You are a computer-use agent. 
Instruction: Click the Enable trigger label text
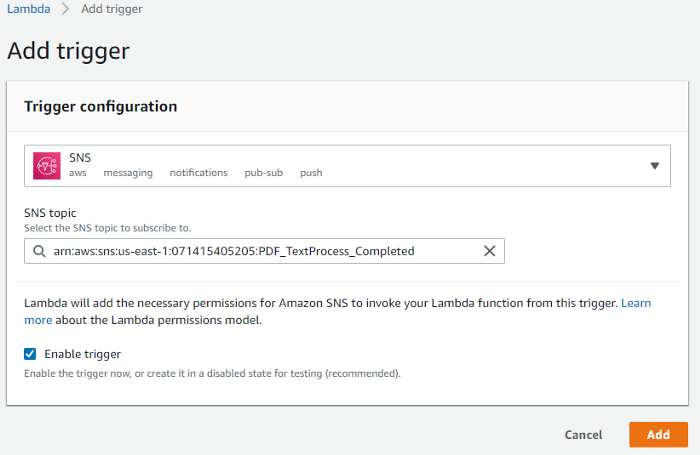[82, 354]
